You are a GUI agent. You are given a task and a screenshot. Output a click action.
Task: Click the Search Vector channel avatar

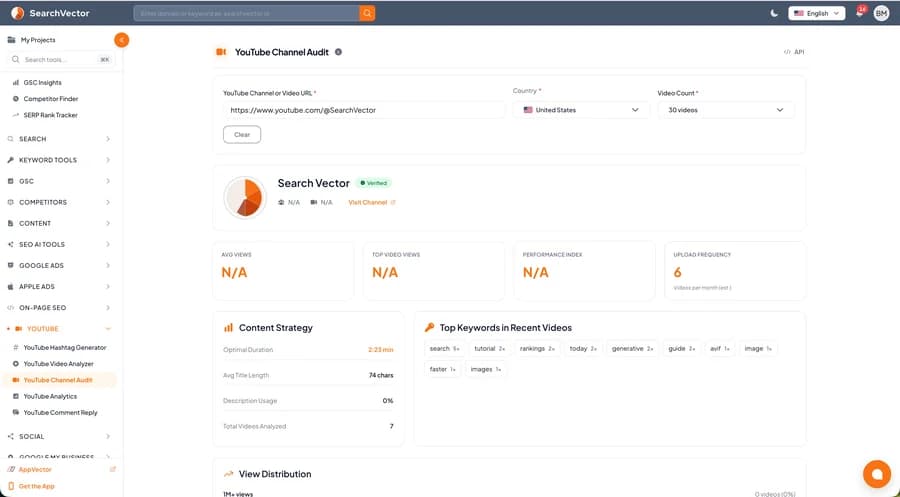coord(245,197)
